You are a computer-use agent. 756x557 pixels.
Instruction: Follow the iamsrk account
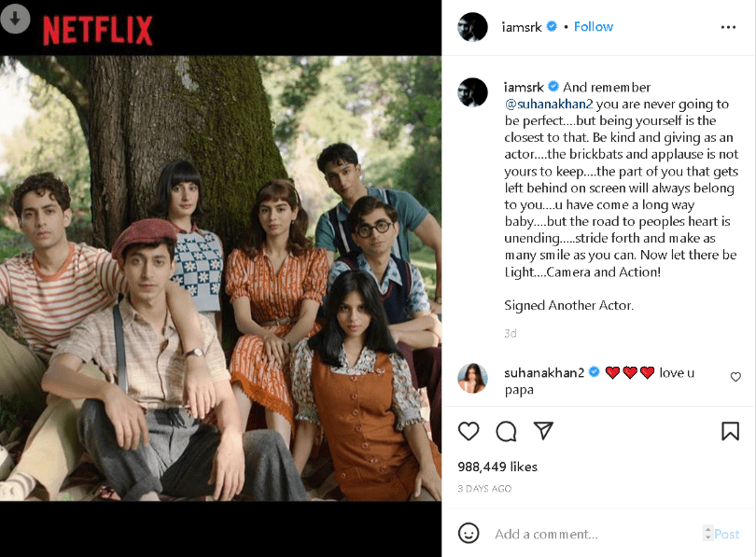(x=593, y=26)
